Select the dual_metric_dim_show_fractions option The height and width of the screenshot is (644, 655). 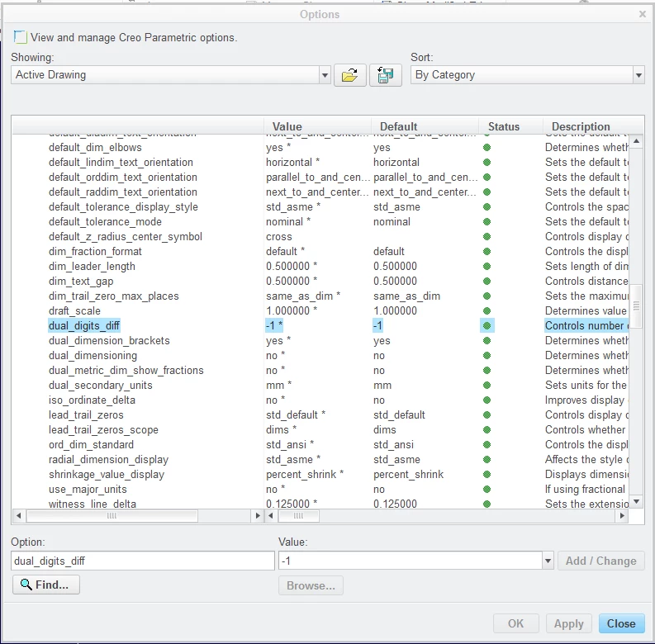coord(126,371)
